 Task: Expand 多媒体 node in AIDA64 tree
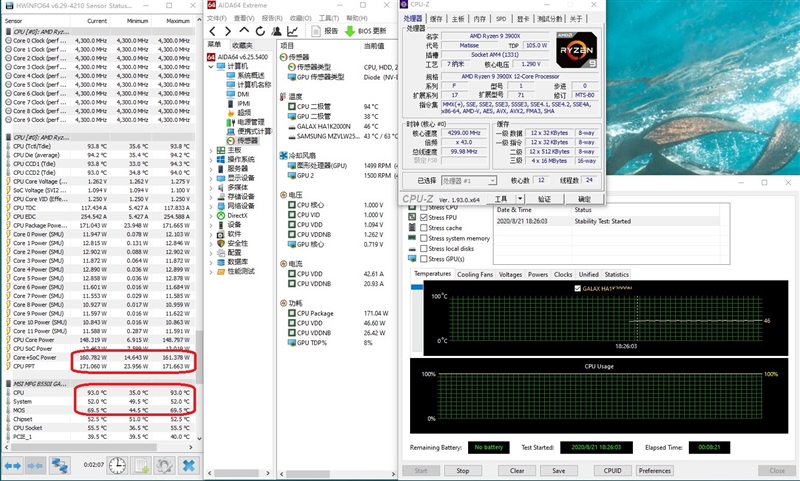(x=211, y=187)
